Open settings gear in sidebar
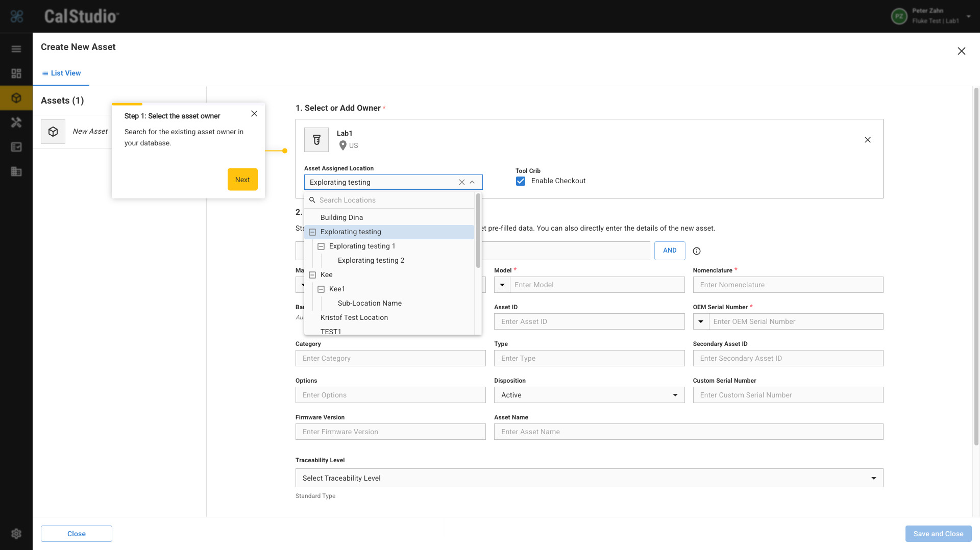Image resolution: width=980 pixels, height=550 pixels. 16,534
